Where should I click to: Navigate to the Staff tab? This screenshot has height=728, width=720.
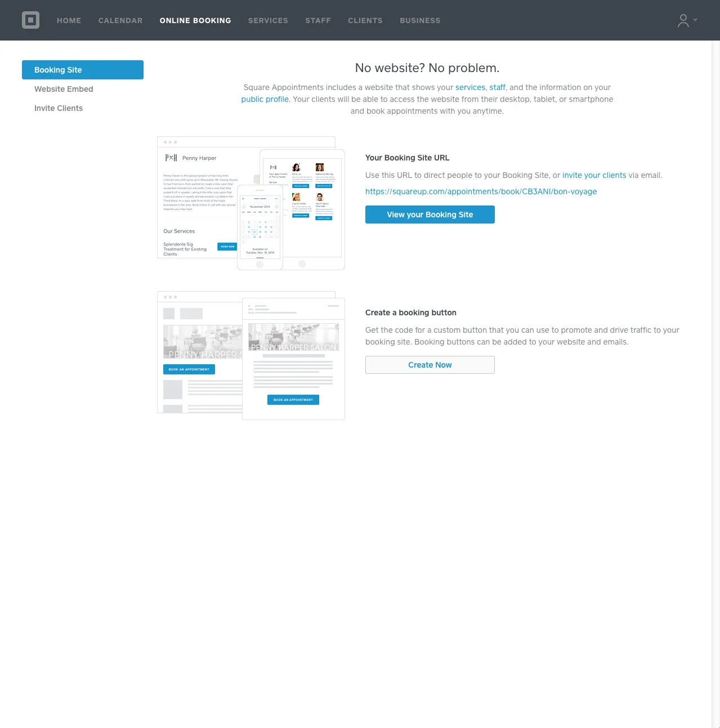318,20
